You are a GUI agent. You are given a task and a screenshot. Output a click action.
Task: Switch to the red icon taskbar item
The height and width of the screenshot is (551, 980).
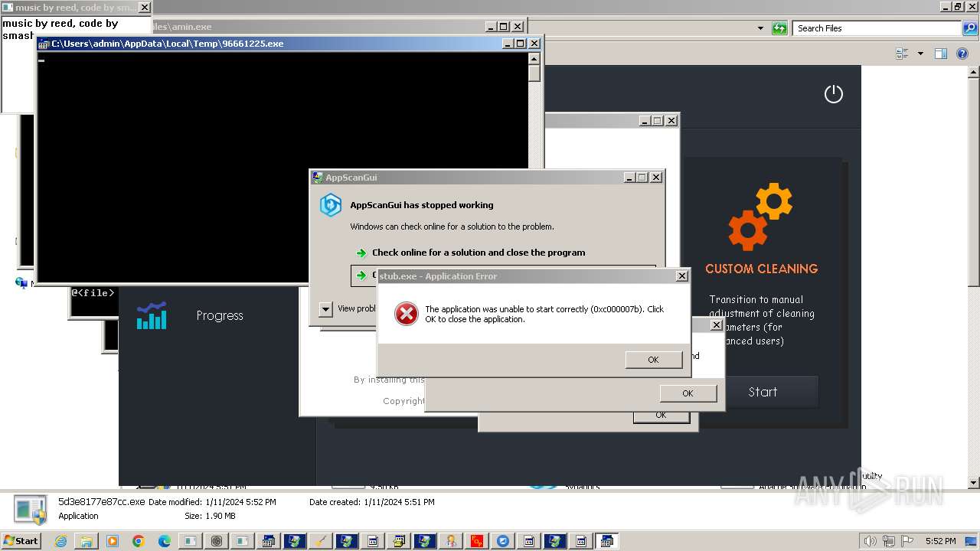click(x=477, y=541)
